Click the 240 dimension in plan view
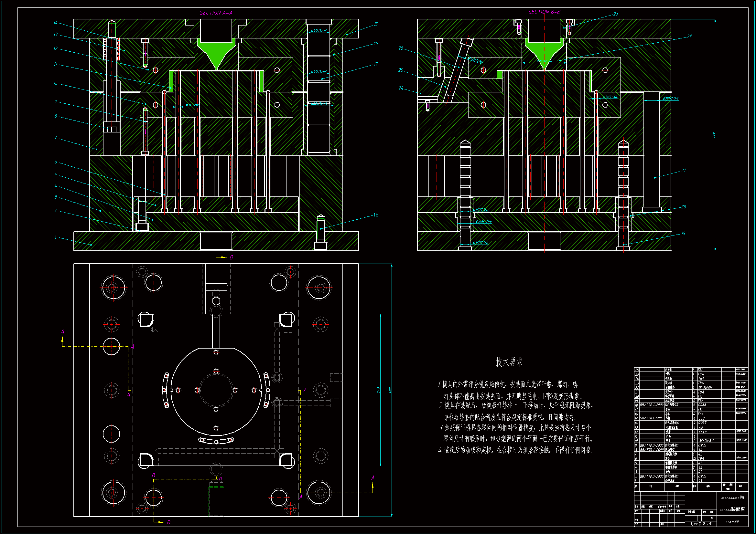Screen dimensions: 756x534 tap(379, 390)
